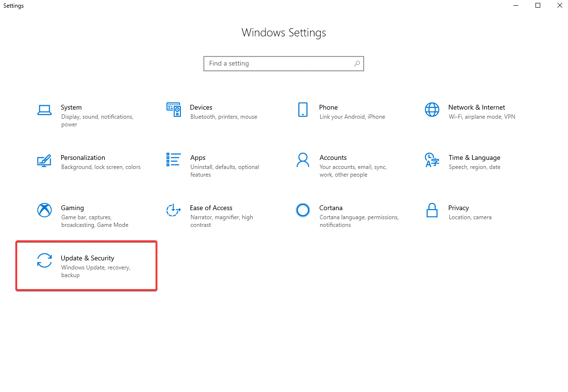Select the Cortana circle icon
The height and width of the screenshot is (392, 568).
click(303, 210)
